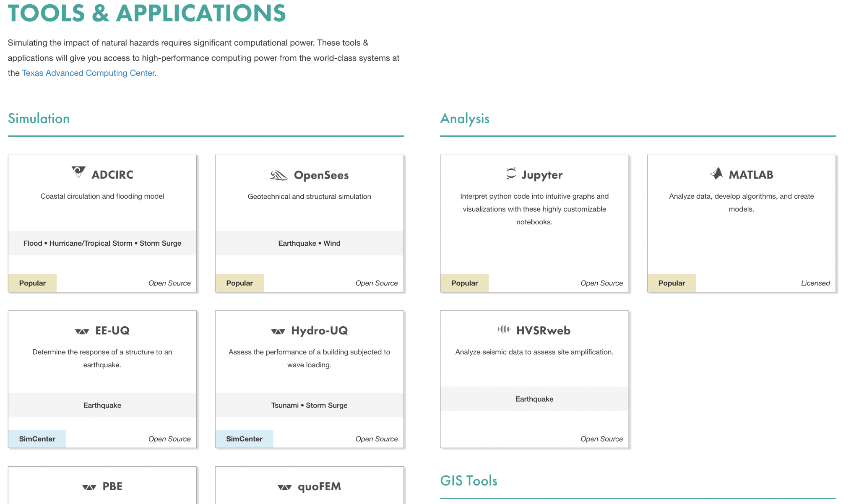Click 'Analyze seismic data to assess site amplification'

tap(534, 352)
